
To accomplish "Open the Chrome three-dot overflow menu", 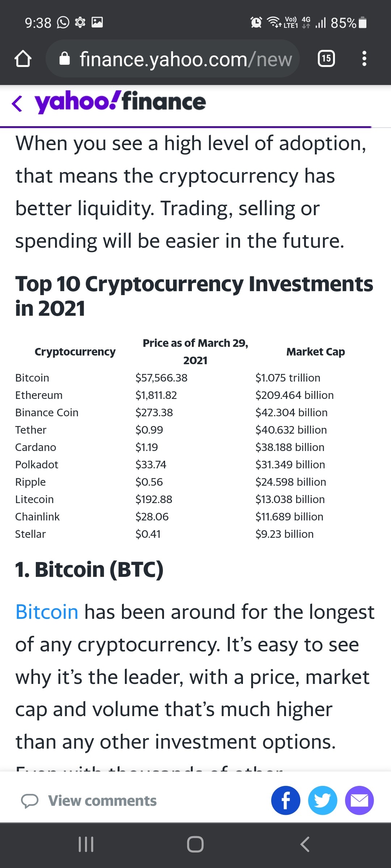I will tap(364, 59).
